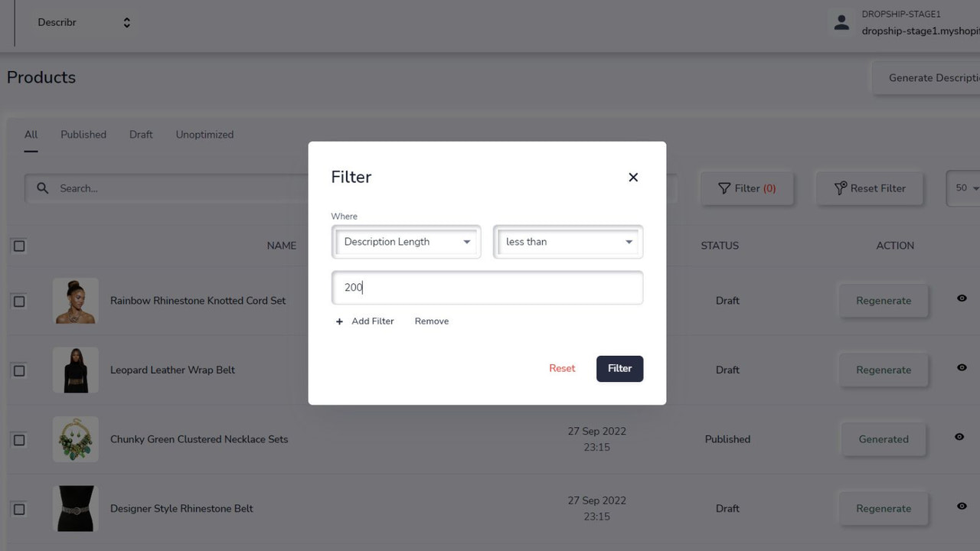Click the eye icon for Chunky Green Clustered Necklace Sets

pos(959,437)
